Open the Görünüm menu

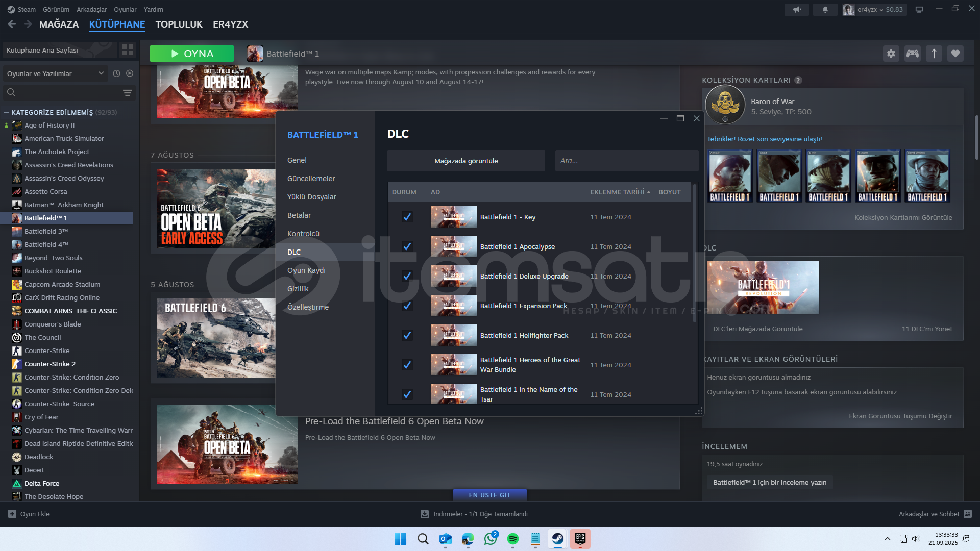(56, 9)
